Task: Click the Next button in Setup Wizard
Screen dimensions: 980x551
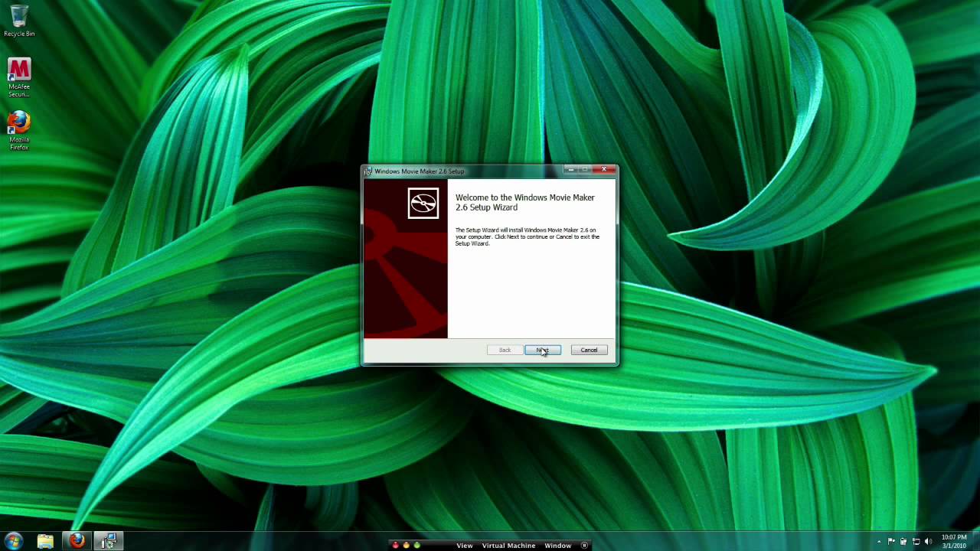Action: pyautogui.click(x=543, y=350)
